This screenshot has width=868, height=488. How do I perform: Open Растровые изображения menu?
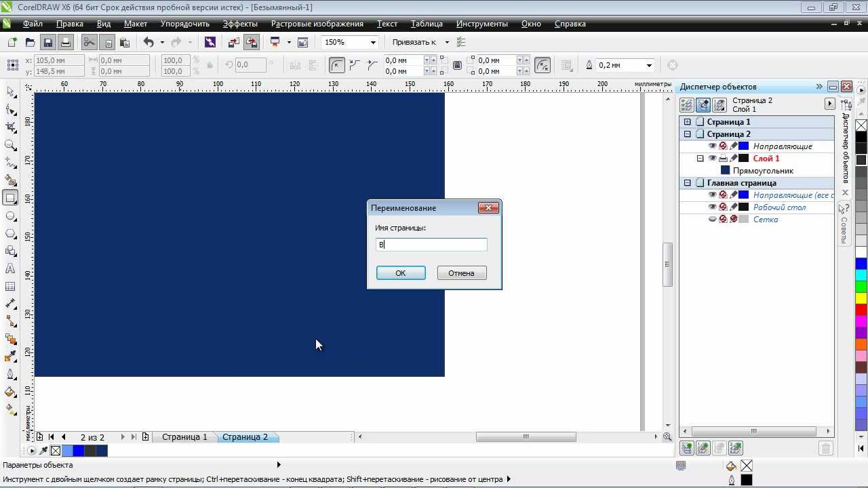317,24
